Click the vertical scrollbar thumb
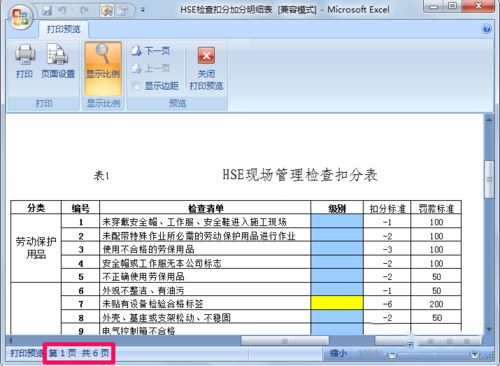The image size is (500, 366). click(489, 180)
